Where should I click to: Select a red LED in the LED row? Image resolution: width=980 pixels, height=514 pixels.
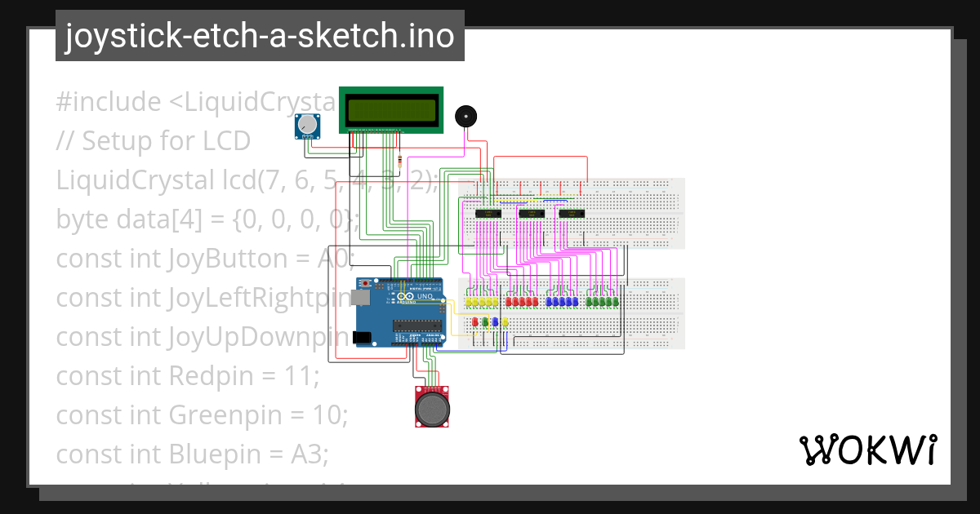(x=521, y=302)
